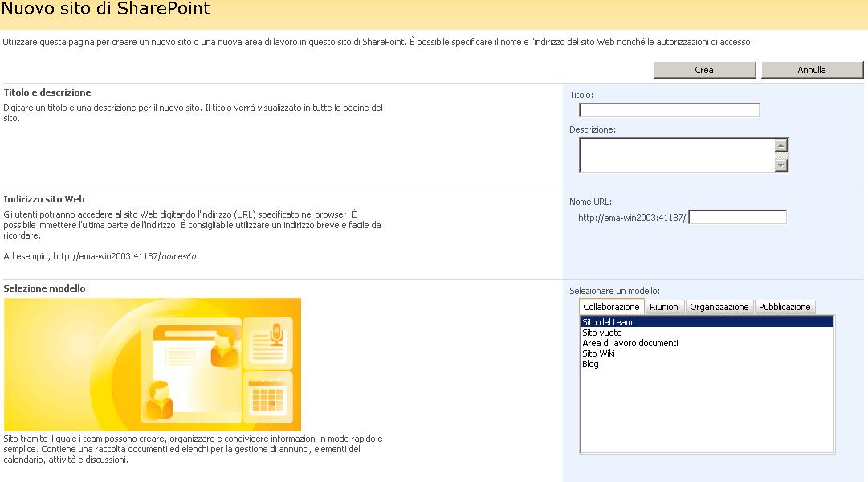Image resolution: width=868 pixels, height=482 pixels.
Task: Click the Titolo e descrizione heading
Action: [x=47, y=92]
